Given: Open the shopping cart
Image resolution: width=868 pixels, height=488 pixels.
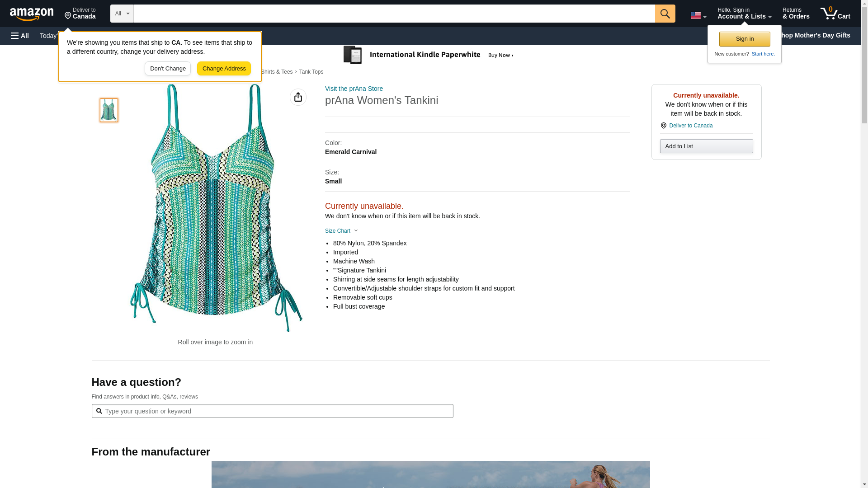Looking at the screenshot, I should [835, 14].
